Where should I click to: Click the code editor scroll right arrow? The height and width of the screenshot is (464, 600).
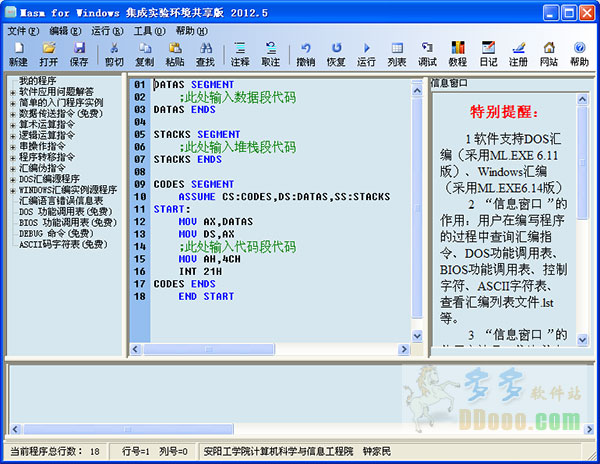point(404,349)
